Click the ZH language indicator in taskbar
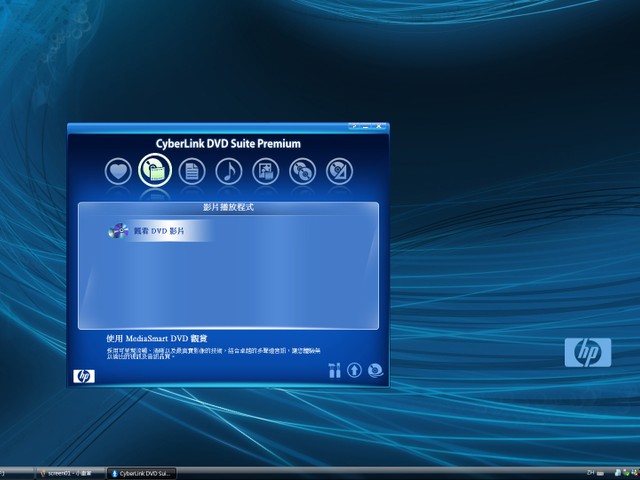 (590, 472)
